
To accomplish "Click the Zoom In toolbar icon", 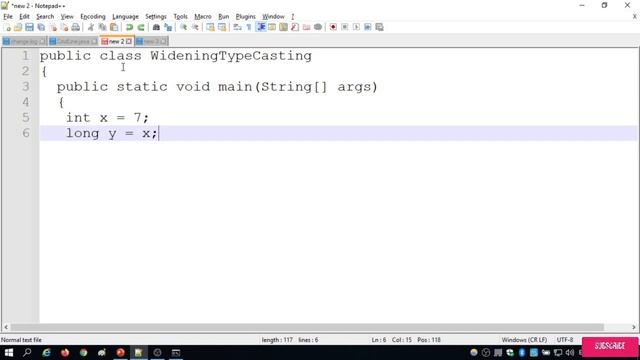I will point(183,27).
